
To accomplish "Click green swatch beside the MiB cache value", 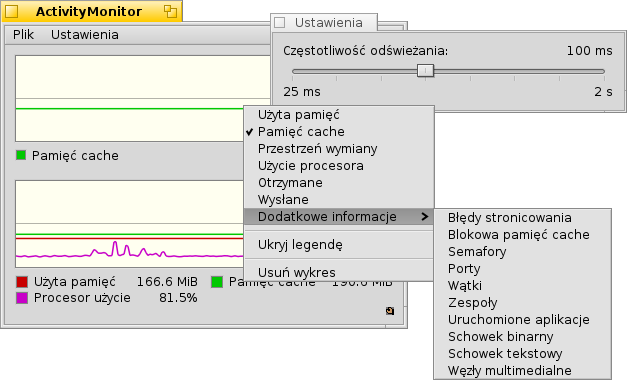I will tap(217, 282).
